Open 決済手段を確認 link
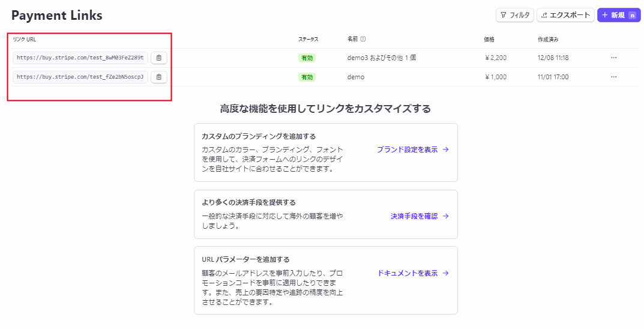This screenshot has width=644, height=329. pyautogui.click(x=420, y=216)
